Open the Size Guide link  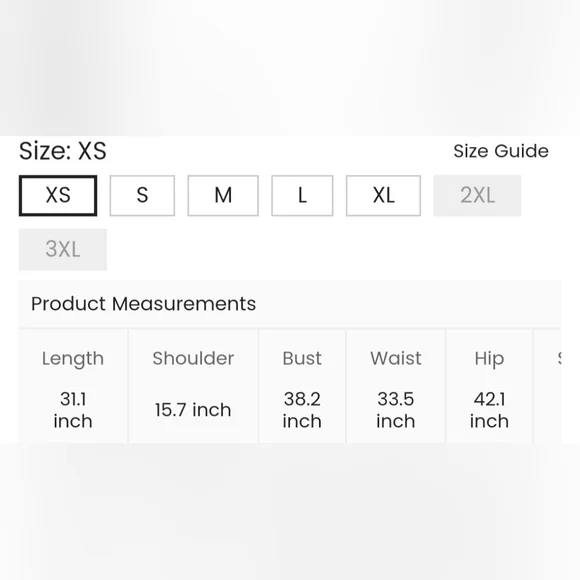pos(501,151)
